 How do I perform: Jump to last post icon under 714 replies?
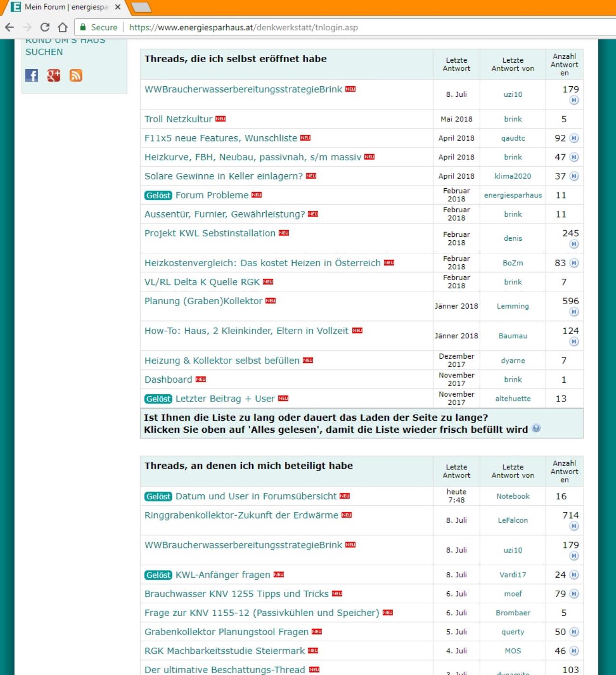tap(574, 526)
